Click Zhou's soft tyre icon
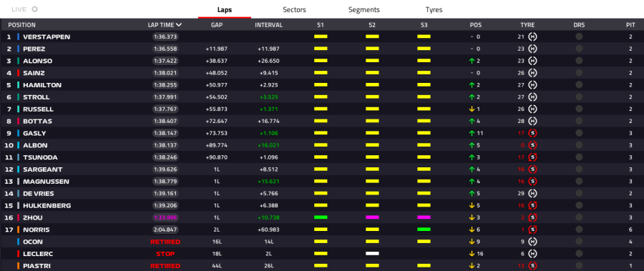 532,217
